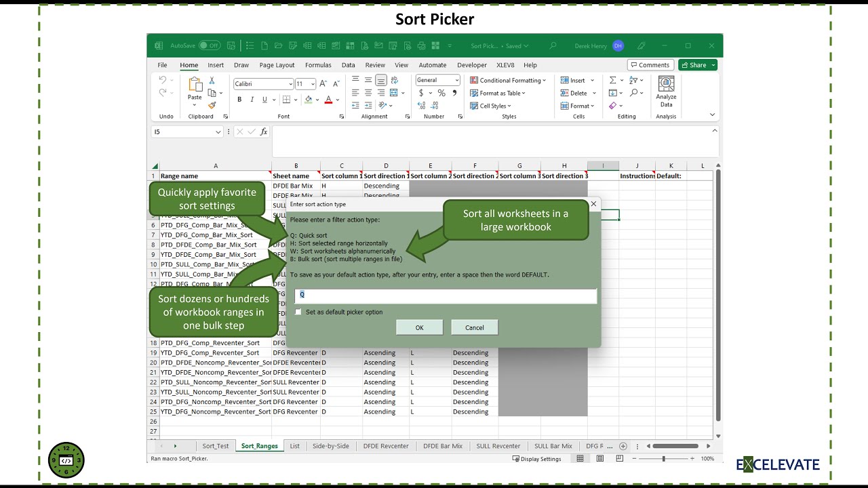The height and width of the screenshot is (488, 868).
Task: Click the Cut scissors icon
Action: (x=212, y=80)
